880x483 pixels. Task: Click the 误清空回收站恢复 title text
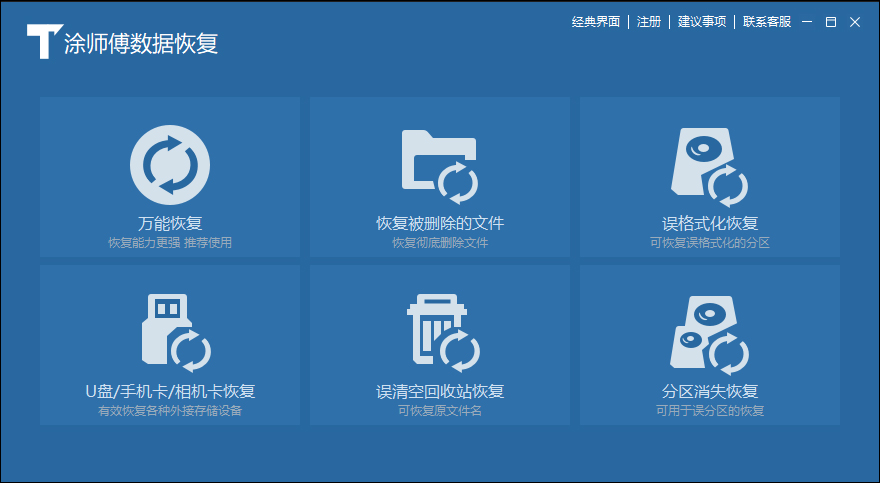(x=440, y=391)
